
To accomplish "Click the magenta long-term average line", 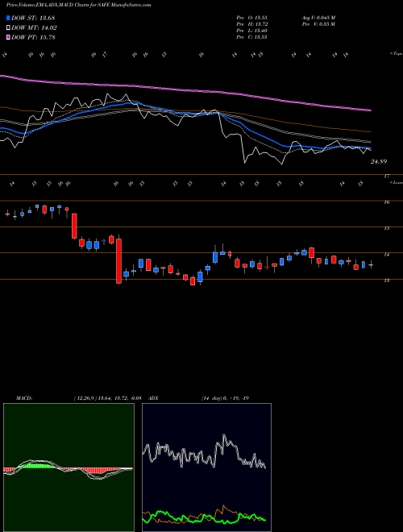I will [185, 90].
